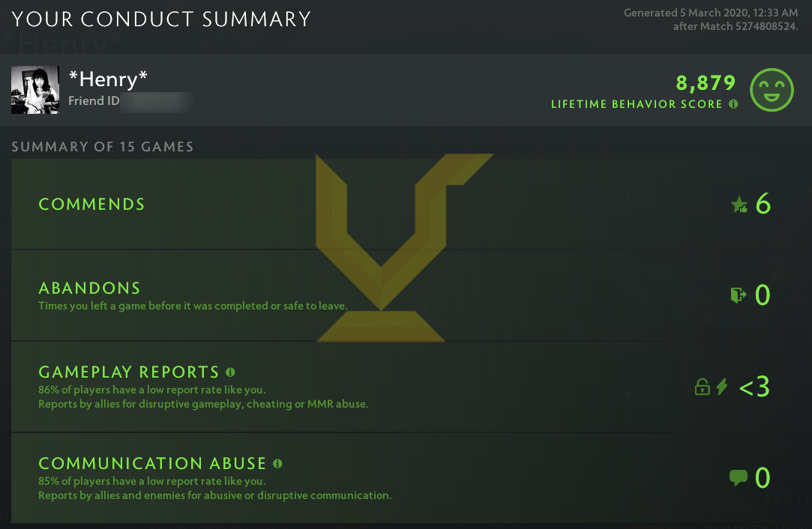Image resolution: width=812 pixels, height=529 pixels.
Task: Click the padlock icon in Gameplay Reports row
Action: (703, 387)
